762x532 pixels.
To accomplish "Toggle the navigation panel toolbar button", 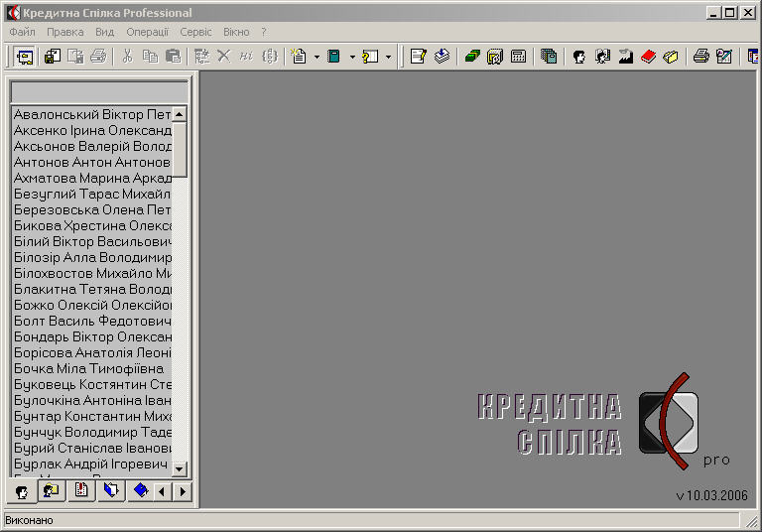I will coord(25,57).
